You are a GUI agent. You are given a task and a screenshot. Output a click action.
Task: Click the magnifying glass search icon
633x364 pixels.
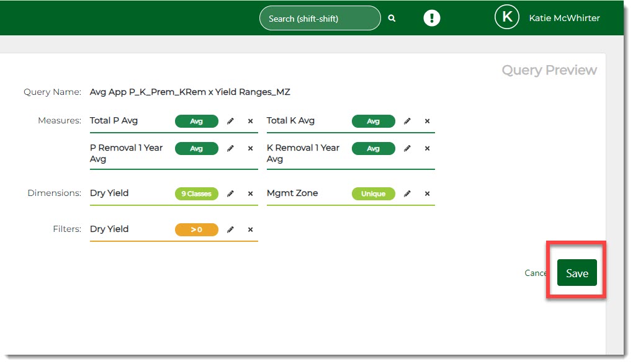[392, 19]
